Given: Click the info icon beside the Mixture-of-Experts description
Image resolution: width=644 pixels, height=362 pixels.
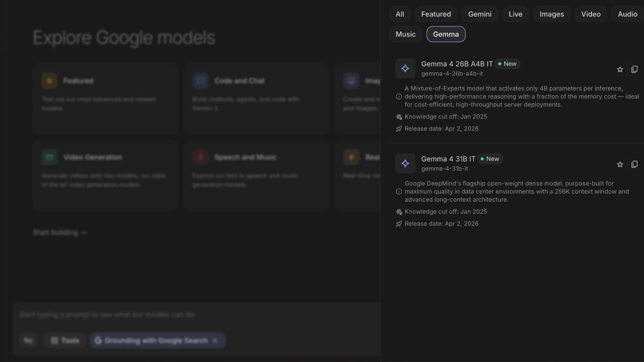Looking at the screenshot, I should tap(399, 97).
